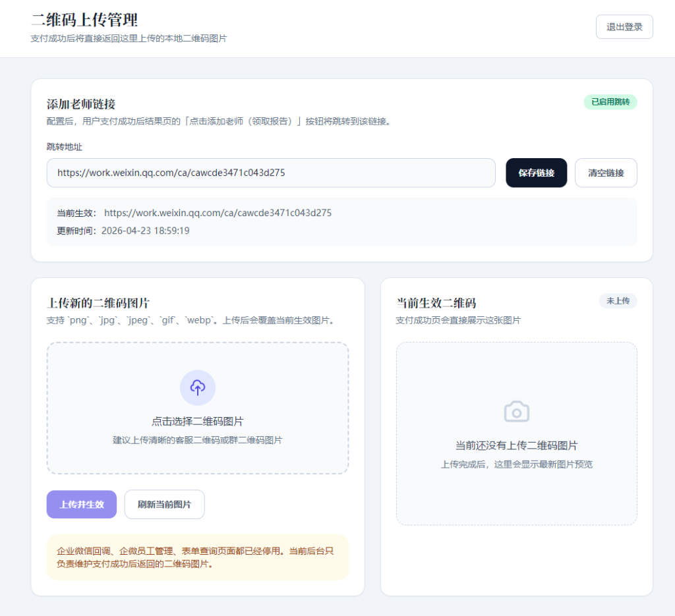Click the camera placeholder icon
675x616 pixels.
[x=516, y=412]
